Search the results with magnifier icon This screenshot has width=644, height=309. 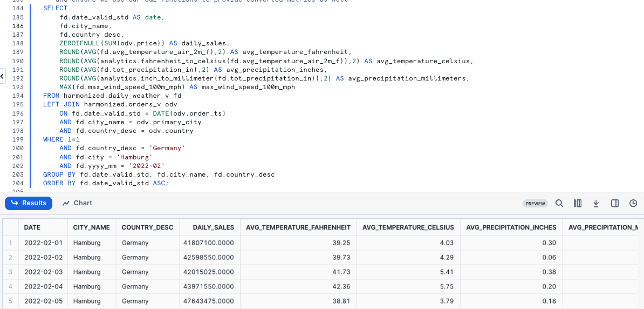pyautogui.click(x=559, y=203)
